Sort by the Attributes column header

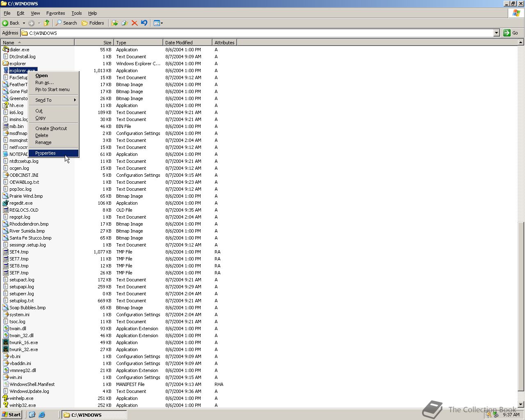(224, 43)
